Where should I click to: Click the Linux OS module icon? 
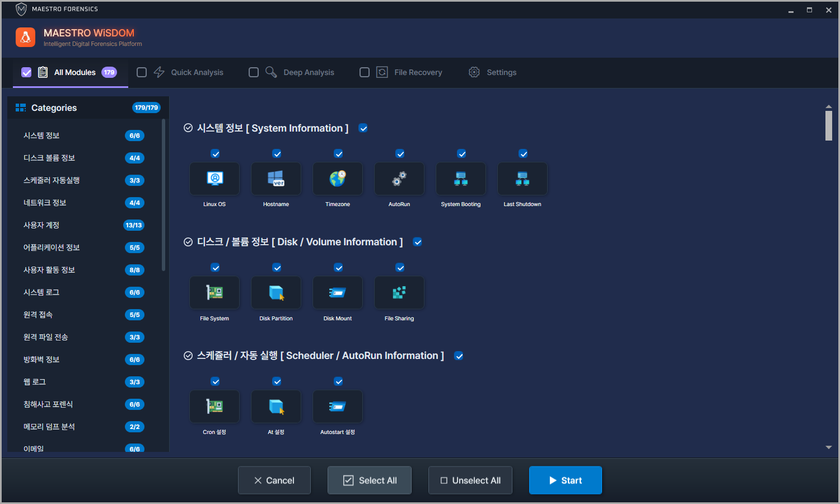(214, 179)
